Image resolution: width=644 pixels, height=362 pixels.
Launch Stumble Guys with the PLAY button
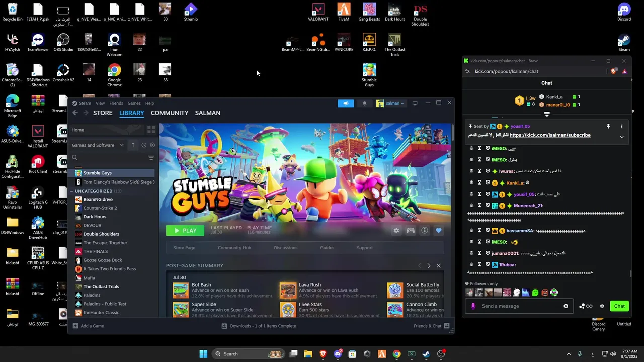click(185, 231)
